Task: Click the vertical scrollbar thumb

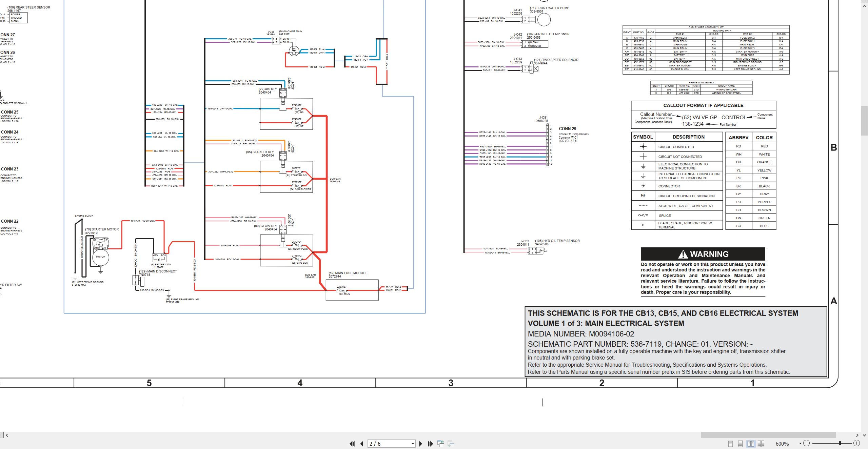Action: click(x=865, y=121)
